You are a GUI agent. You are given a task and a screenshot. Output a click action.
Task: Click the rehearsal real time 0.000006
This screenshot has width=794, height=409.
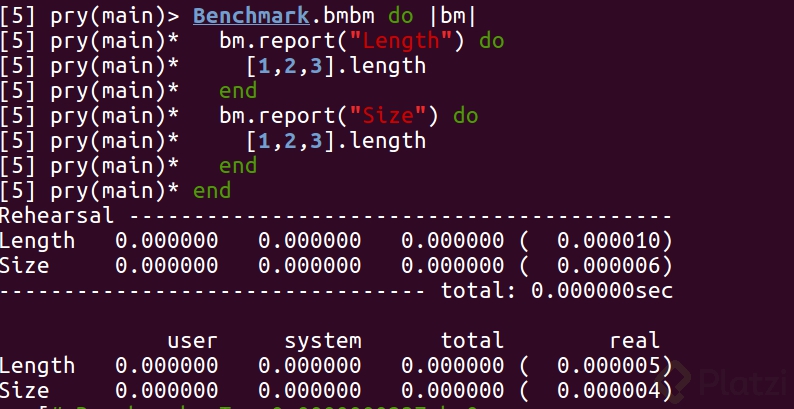(x=608, y=265)
